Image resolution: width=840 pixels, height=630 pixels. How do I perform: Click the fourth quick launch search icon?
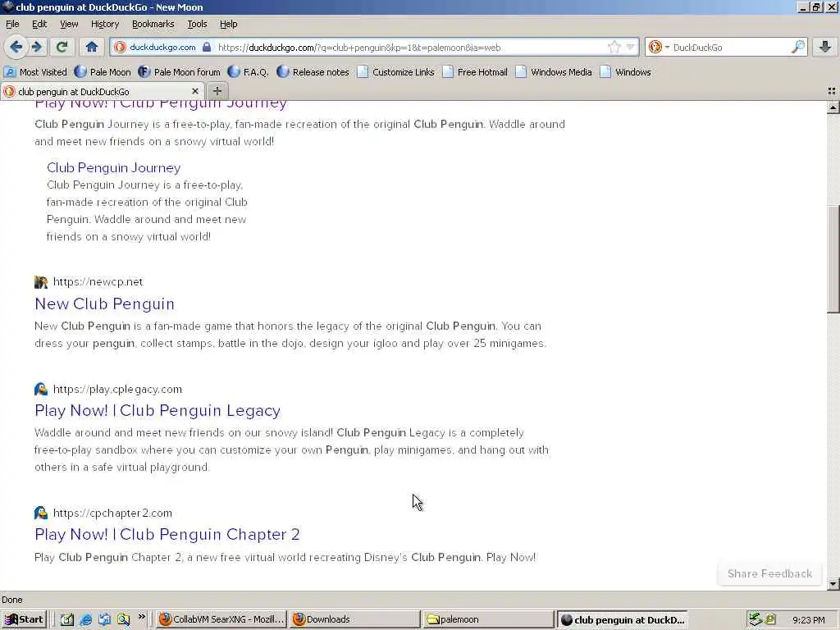click(x=124, y=619)
